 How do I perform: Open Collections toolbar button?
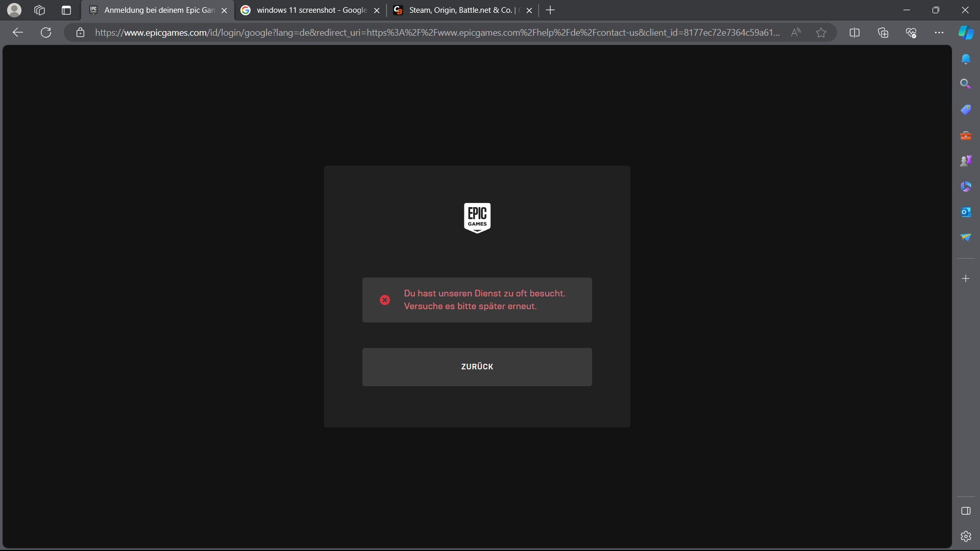coord(883,33)
